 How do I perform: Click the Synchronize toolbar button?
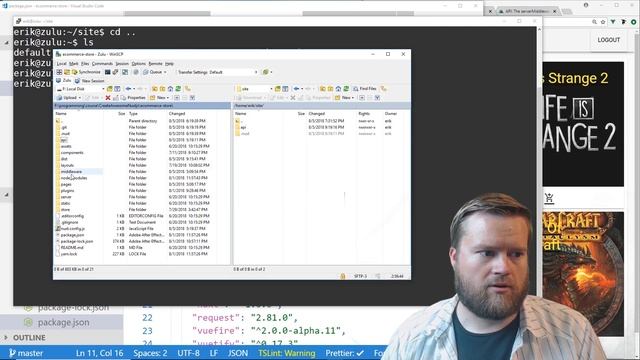coord(86,72)
